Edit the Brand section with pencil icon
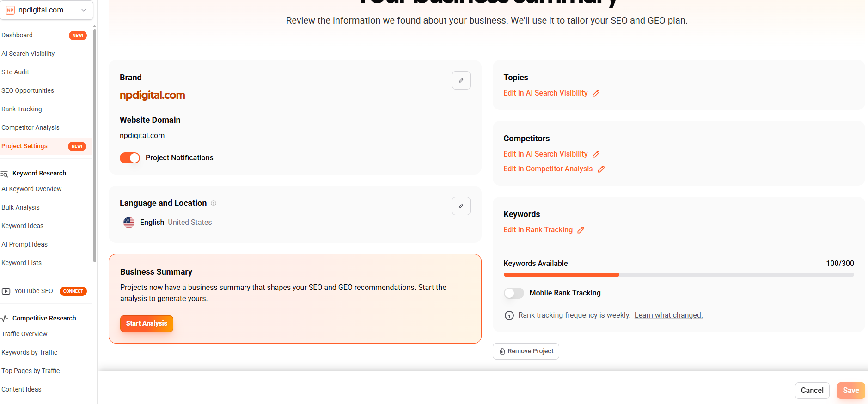 tap(461, 80)
